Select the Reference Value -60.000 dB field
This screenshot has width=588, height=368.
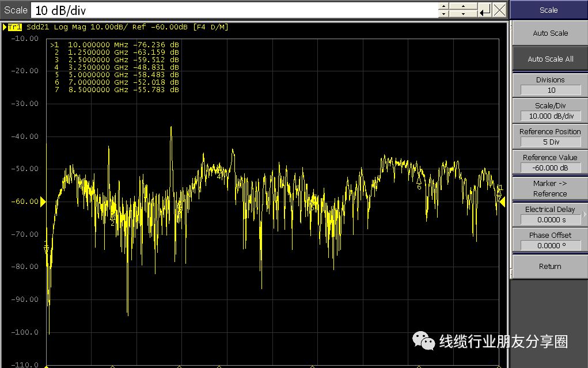tap(551, 168)
